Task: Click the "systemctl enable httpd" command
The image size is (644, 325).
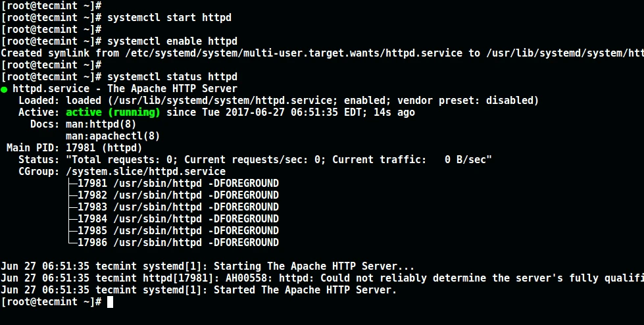Action: (172, 41)
